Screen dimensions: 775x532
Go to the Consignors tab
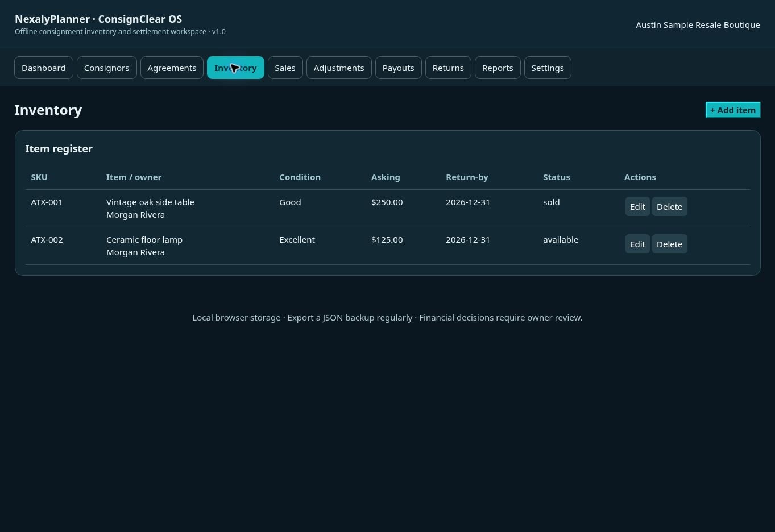click(107, 68)
